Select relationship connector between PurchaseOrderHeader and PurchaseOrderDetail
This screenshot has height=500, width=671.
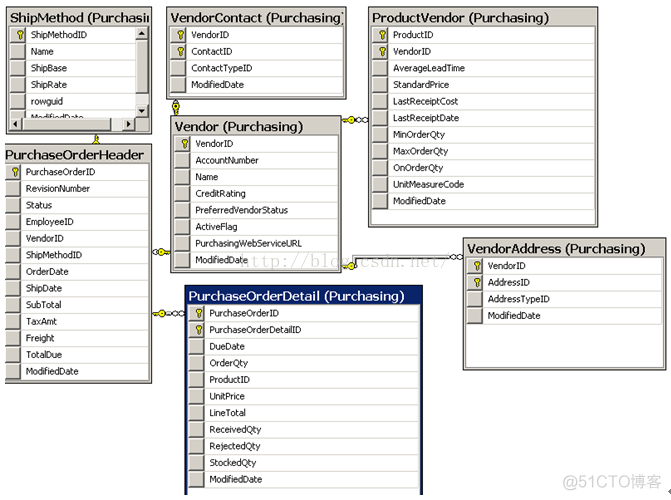[x=169, y=314]
